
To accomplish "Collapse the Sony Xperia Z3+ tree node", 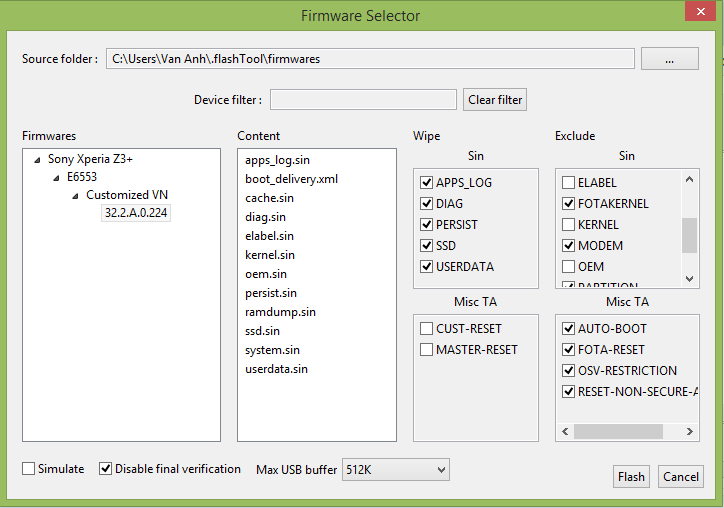I will 37,159.
